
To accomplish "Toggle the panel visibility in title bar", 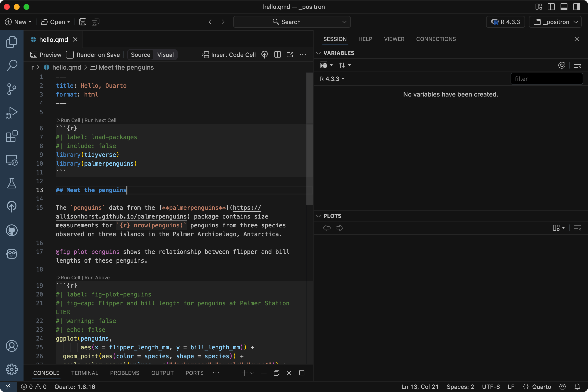I will click(563, 7).
